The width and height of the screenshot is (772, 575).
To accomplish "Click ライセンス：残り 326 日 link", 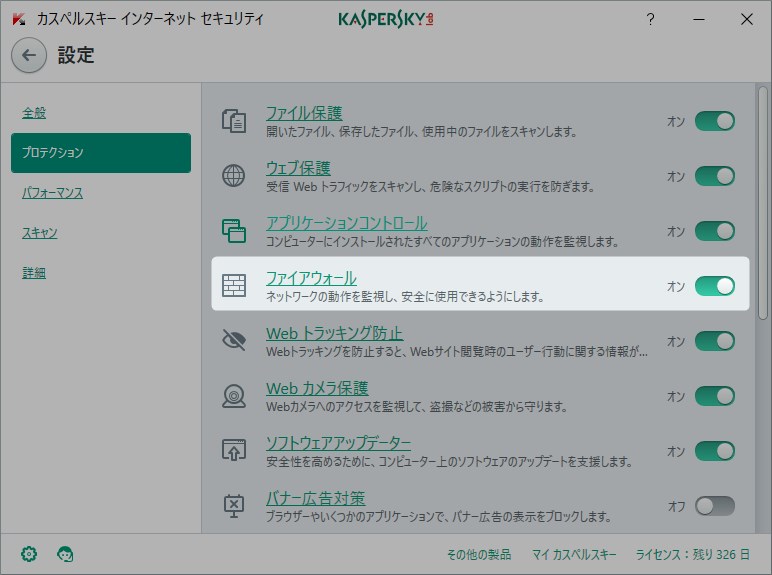I will 693,555.
